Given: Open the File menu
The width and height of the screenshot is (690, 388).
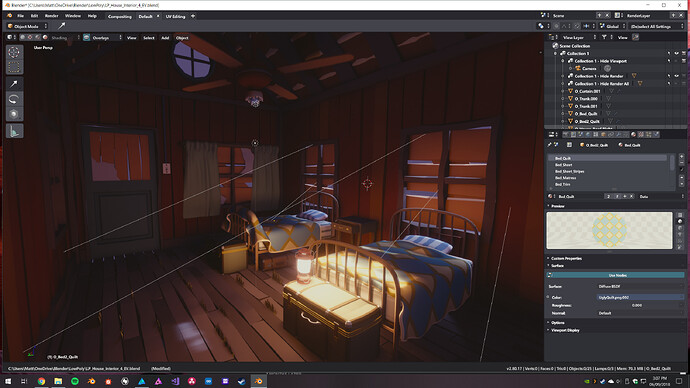Looking at the screenshot, I should 20,16.
